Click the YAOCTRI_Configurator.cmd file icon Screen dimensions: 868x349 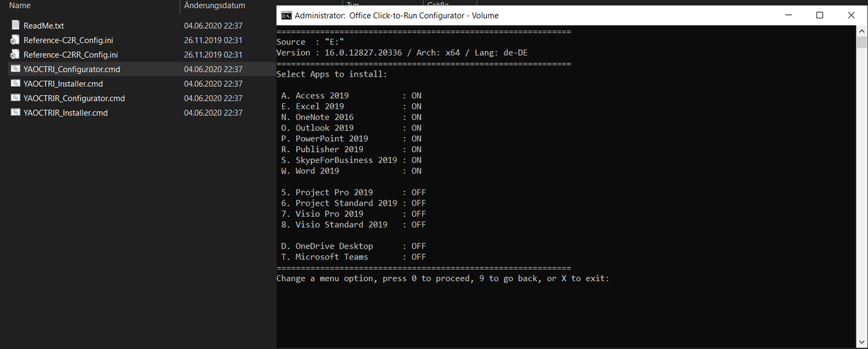tap(16, 69)
